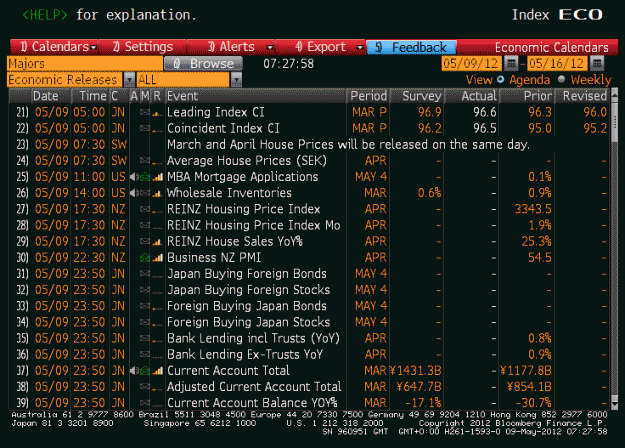Viewport: 625px width, 448px height.
Task: Expand the Economic Releases dropdown arrow
Action: (129, 80)
